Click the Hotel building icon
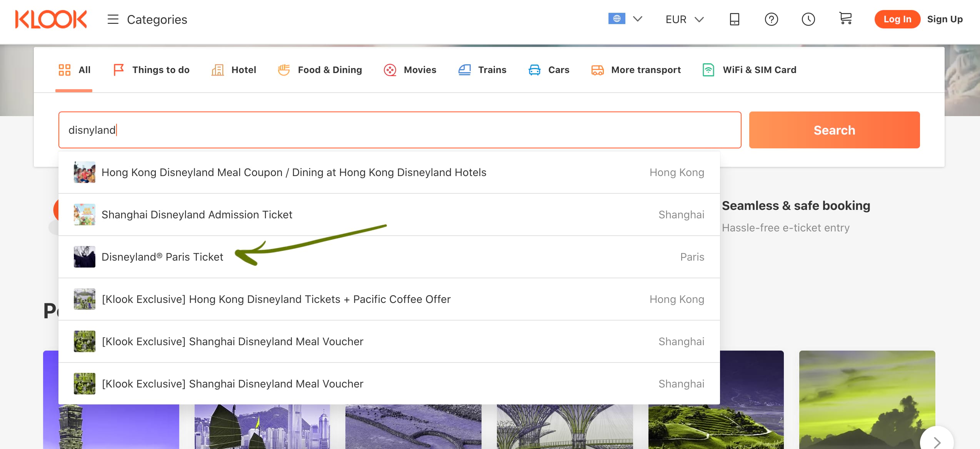Viewport: 980px width, 449px height. pos(218,70)
